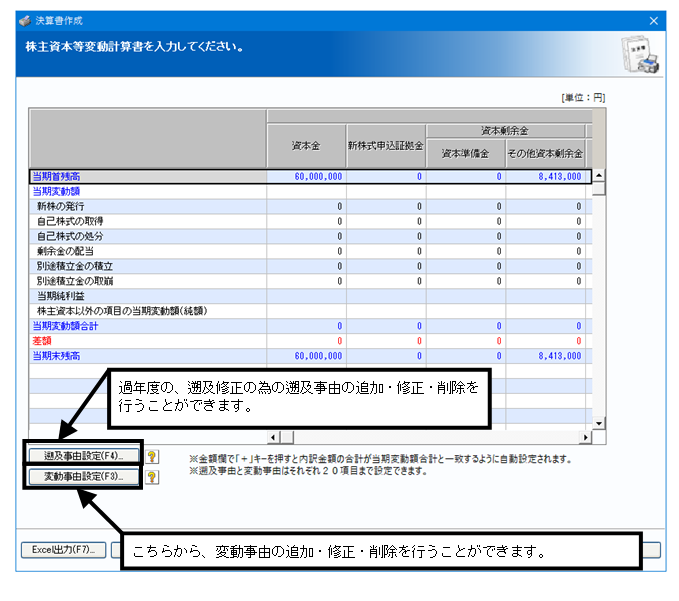Export via Excel出力(F7) button
Screen dimensions: 679x601
tap(63, 550)
